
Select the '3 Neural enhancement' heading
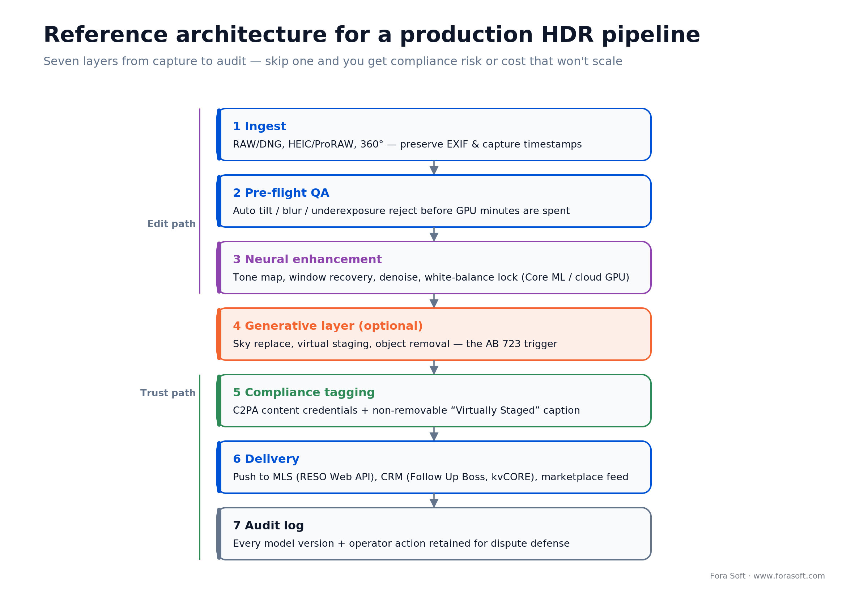307,260
